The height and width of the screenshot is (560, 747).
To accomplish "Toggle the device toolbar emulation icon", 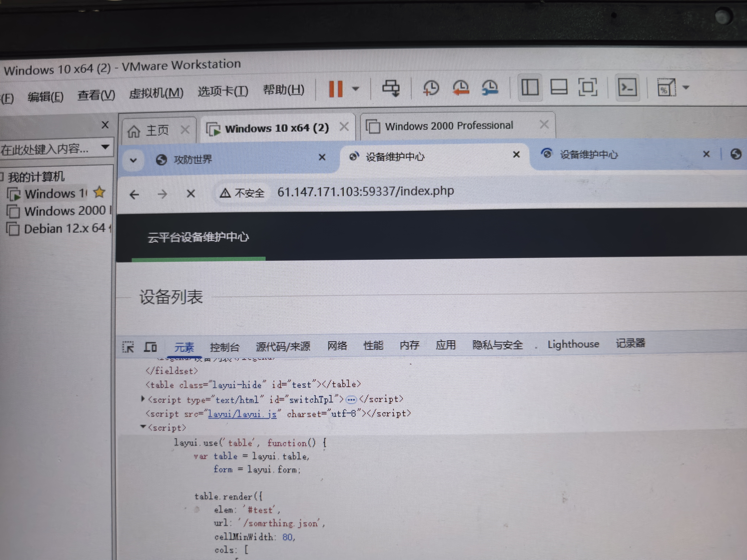I will click(150, 347).
